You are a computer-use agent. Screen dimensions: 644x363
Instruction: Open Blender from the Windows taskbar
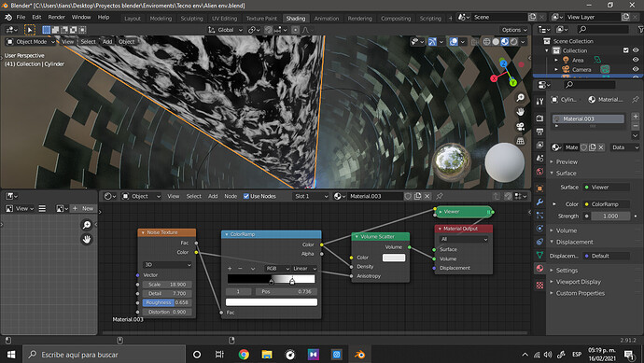(359, 355)
